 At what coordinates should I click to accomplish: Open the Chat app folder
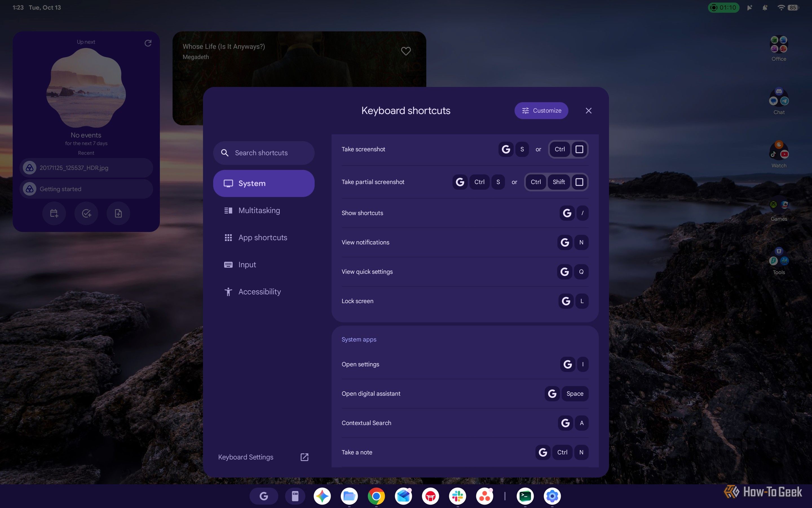[x=779, y=102]
